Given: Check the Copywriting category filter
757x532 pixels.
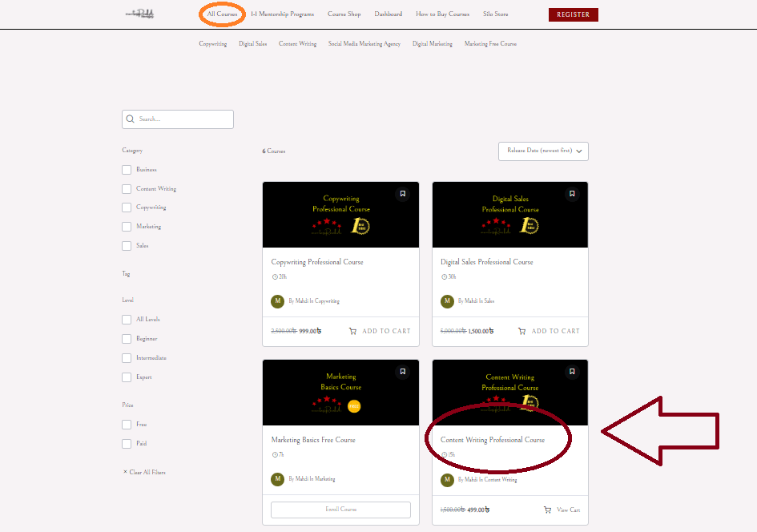Looking at the screenshot, I should pos(127,208).
